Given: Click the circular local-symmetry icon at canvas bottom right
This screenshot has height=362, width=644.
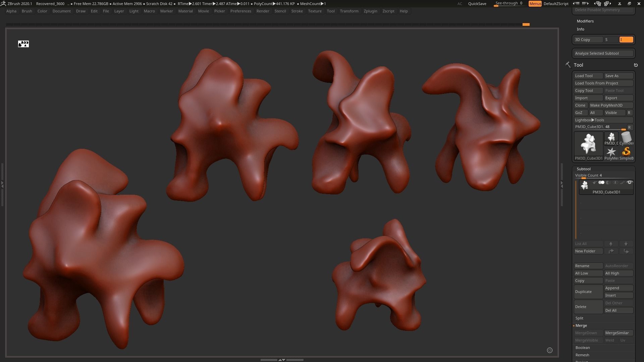Looking at the screenshot, I should tap(550, 350).
